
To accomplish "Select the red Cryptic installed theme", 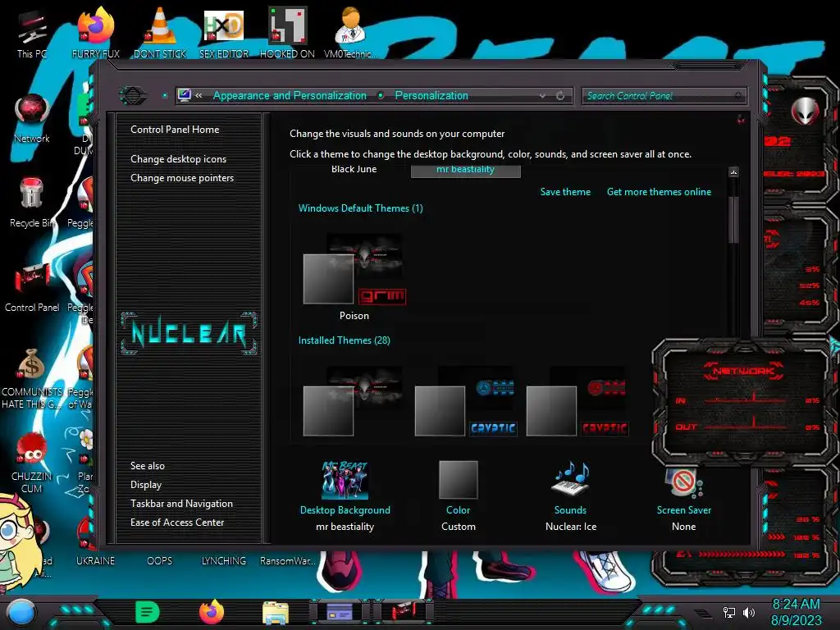I will [577, 400].
